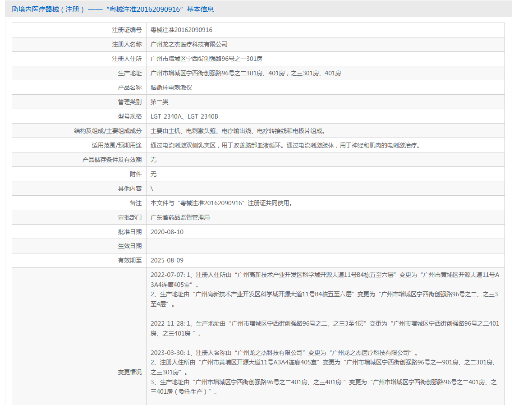Click the label 注册人名称
Viewport: 532px width, 405px height.
pyautogui.click(x=127, y=45)
